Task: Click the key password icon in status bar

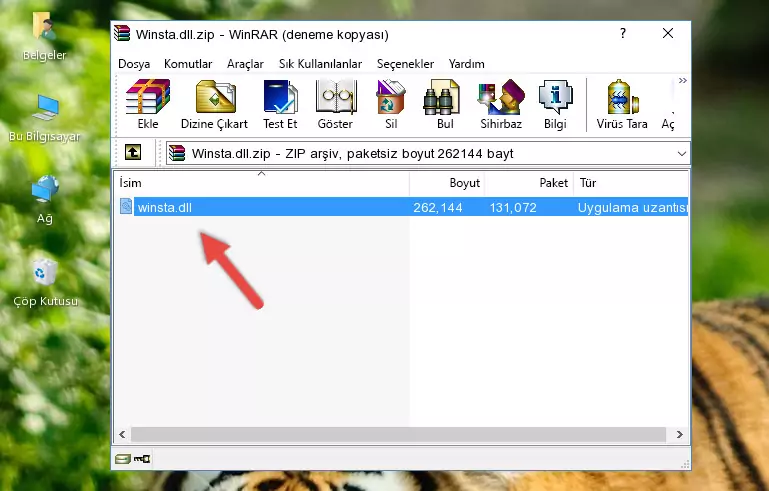Action: 142,459
